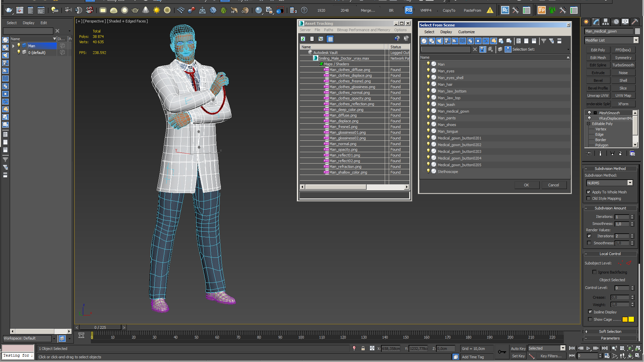Click the teapot wireframe primitive icon
Screen dimensions: 644x362
tap(135, 10)
